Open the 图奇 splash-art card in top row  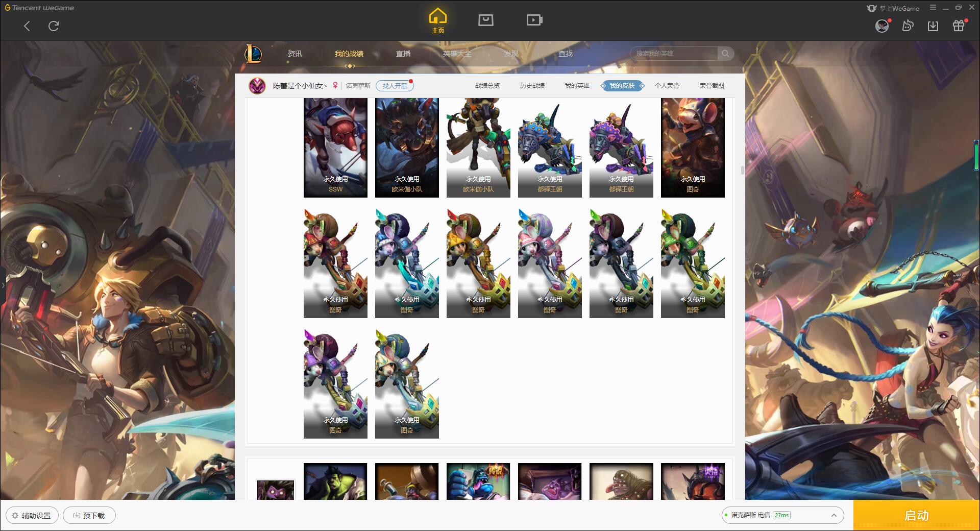693,148
